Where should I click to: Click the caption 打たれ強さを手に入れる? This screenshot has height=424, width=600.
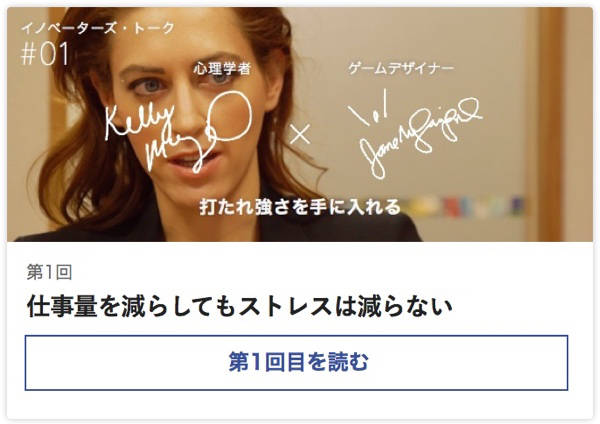[x=300, y=207]
